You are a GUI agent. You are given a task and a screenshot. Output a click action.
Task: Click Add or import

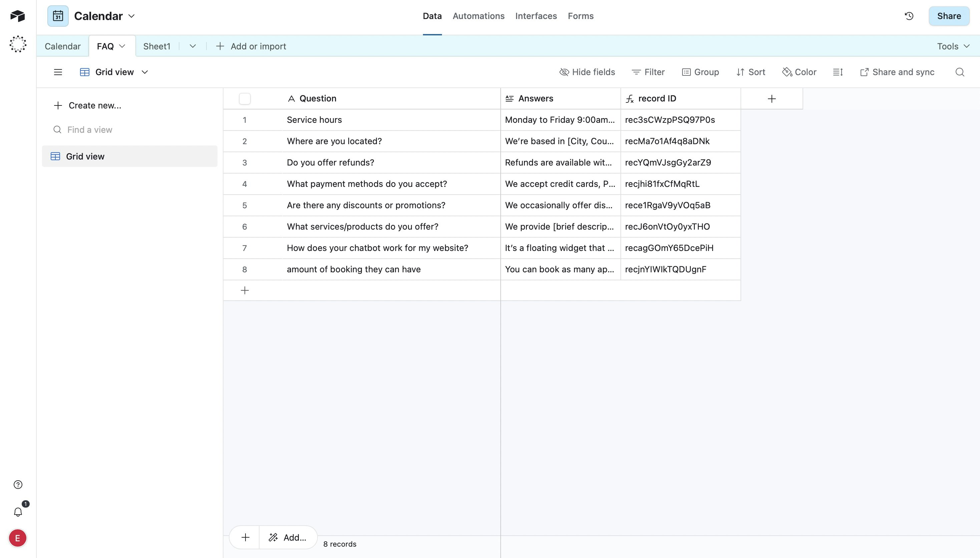(251, 46)
